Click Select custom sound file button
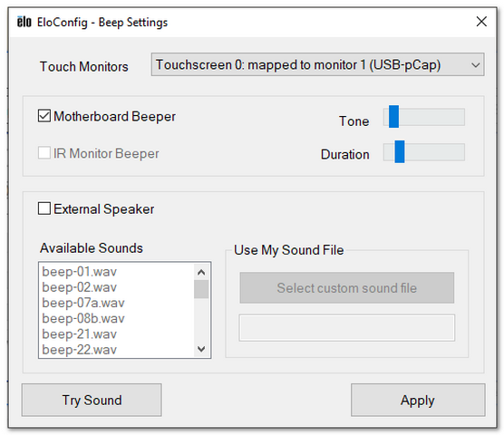Viewport: 504px width, 435px height. click(347, 288)
